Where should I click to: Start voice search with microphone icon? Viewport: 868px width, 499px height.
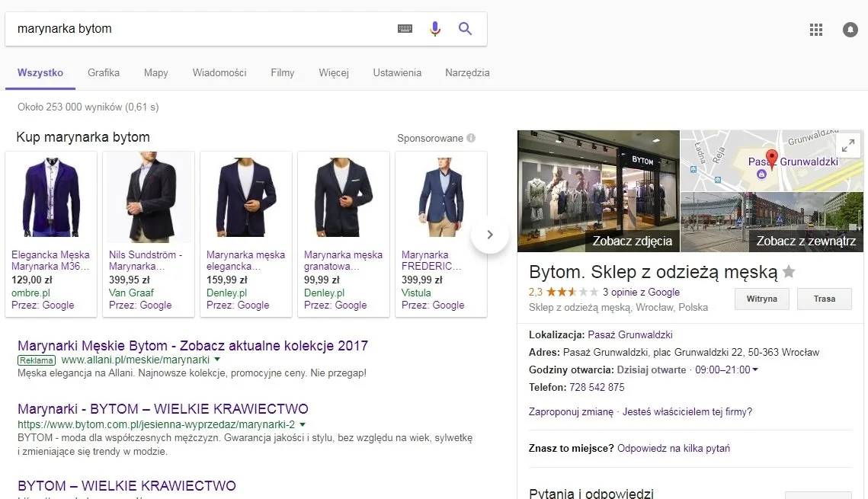tap(435, 29)
